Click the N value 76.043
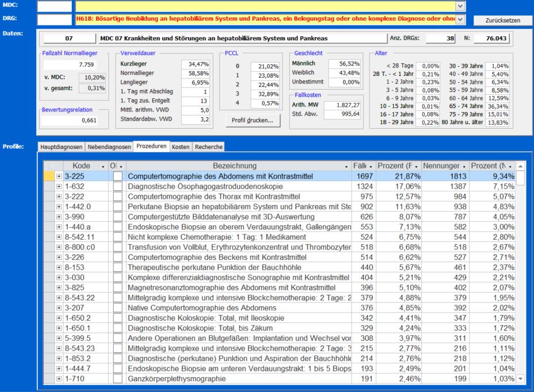Screen dimensions: 534x392 coord(491,39)
